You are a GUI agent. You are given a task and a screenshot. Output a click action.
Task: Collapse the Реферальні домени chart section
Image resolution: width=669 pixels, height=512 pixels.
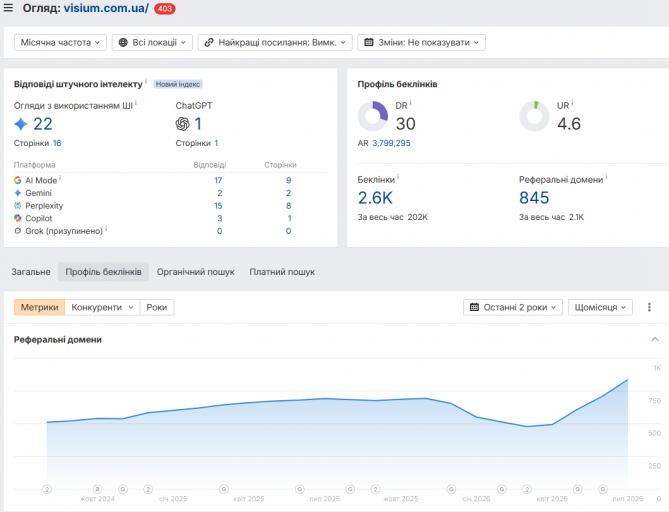pyautogui.click(x=655, y=339)
